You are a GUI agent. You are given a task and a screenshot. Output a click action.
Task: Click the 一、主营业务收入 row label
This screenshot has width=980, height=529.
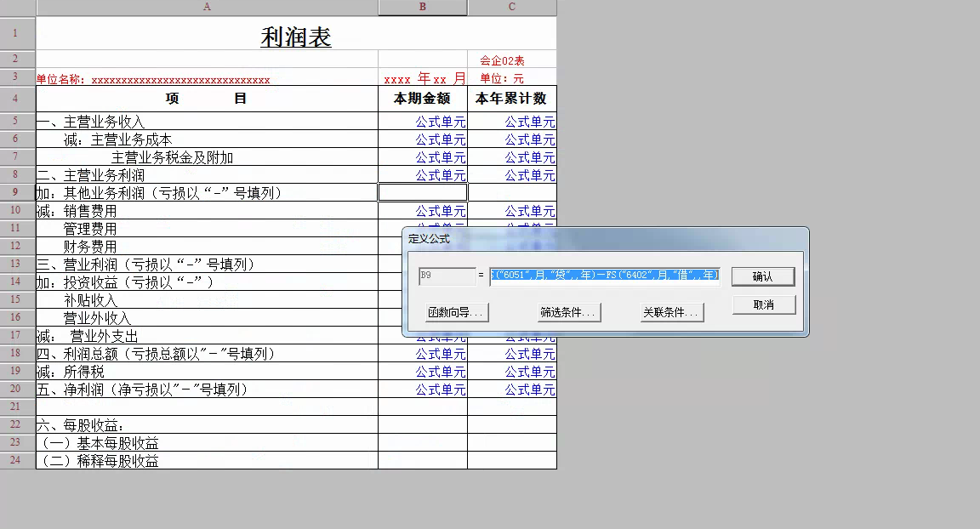point(207,121)
